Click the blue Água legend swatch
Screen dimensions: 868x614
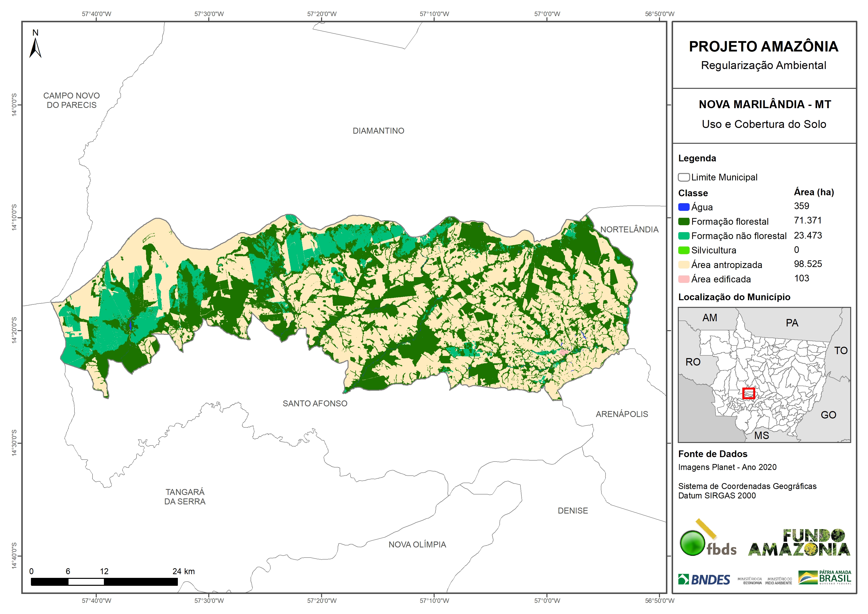[x=683, y=207]
